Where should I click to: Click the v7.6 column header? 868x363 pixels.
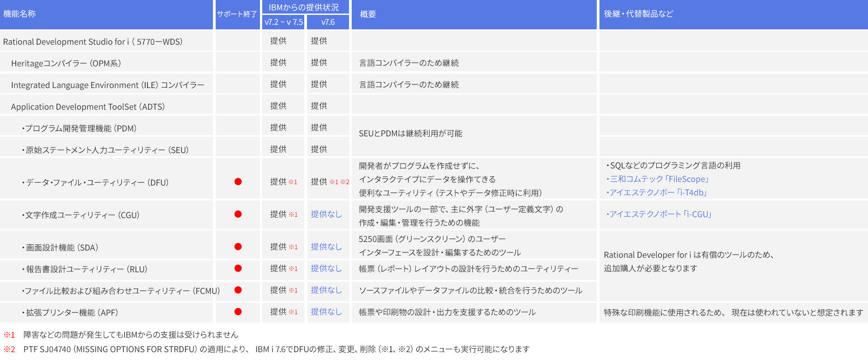pyautogui.click(x=328, y=22)
